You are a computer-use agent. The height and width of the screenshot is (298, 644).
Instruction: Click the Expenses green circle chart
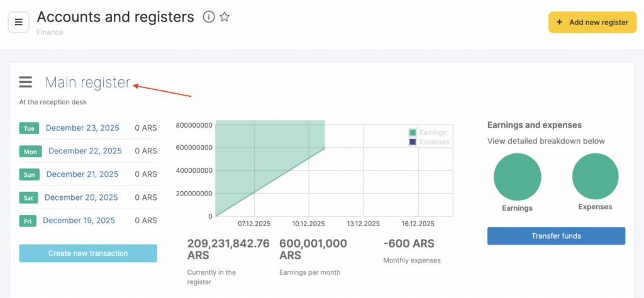(595, 177)
